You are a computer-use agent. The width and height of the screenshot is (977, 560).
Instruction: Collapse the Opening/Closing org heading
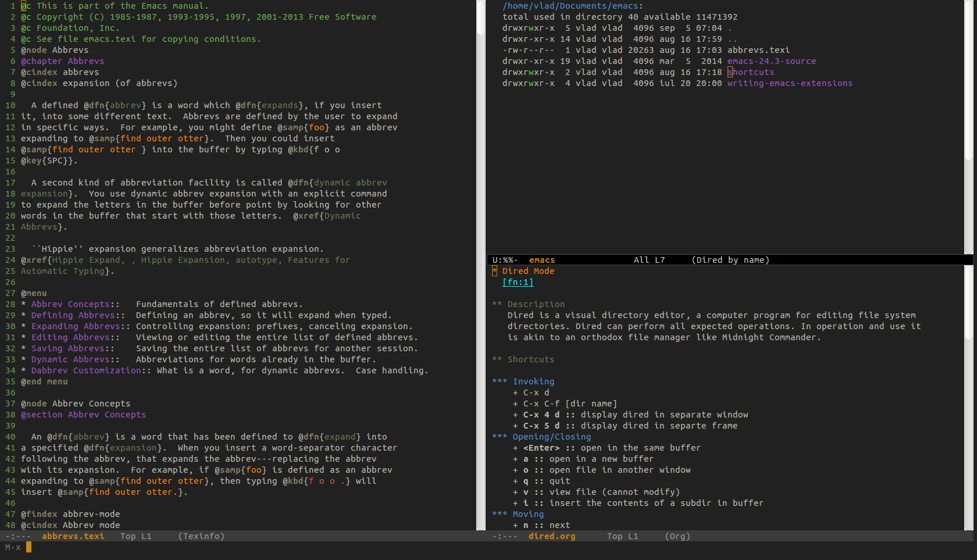point(541,437)
